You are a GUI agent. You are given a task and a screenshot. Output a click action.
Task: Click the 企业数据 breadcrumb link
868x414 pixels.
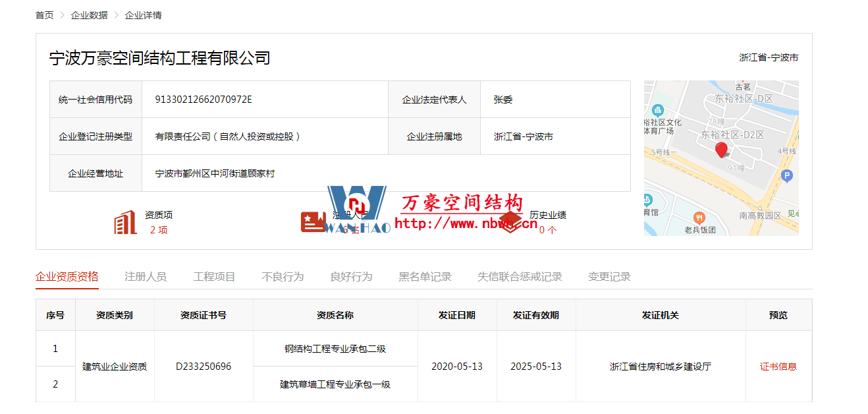click(89, 15)
